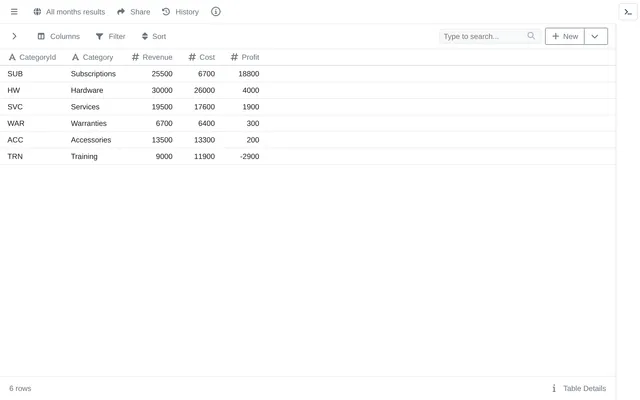Select the Services cell

click(x=85, y=107)
